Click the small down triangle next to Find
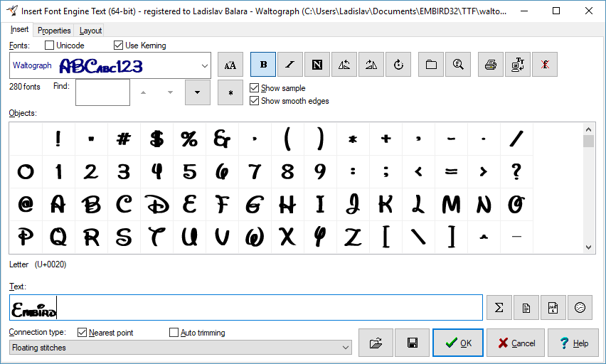Screen dimensions: 606x364 [170, 92]
